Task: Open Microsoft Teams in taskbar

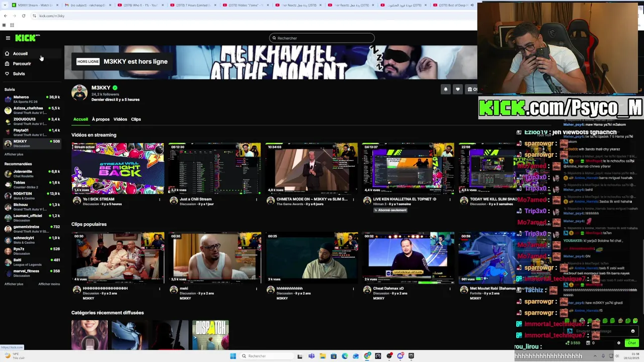Action: (x=311, y=356)
